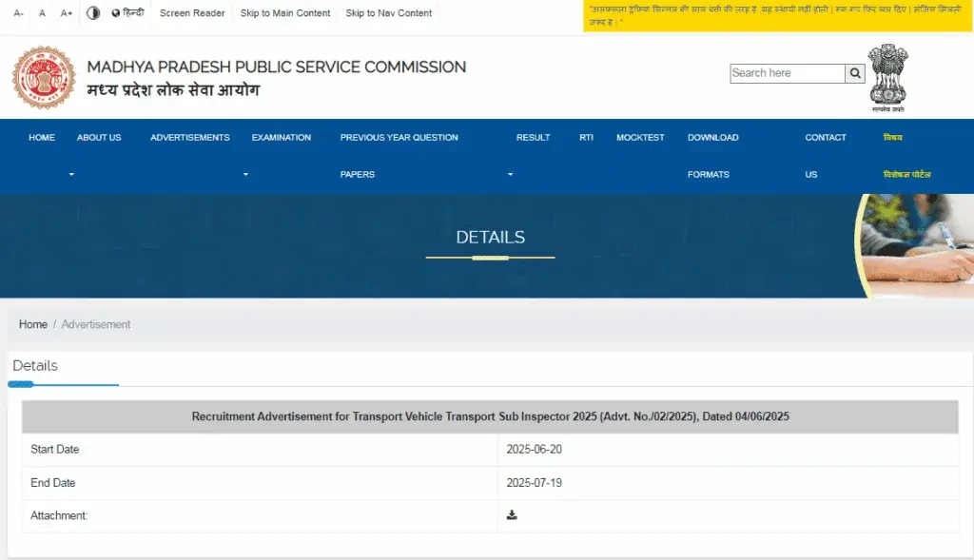Screen dimensions: 974x560
Task: Reset font size with plain A button
Action: tap(42, 13)
